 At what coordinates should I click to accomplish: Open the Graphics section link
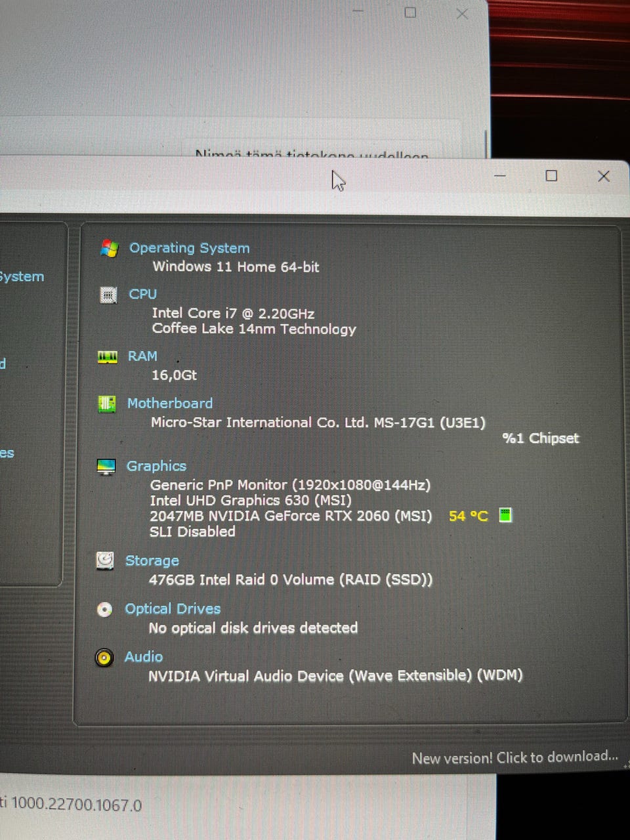pyautogui.click(x=156, y=466)
